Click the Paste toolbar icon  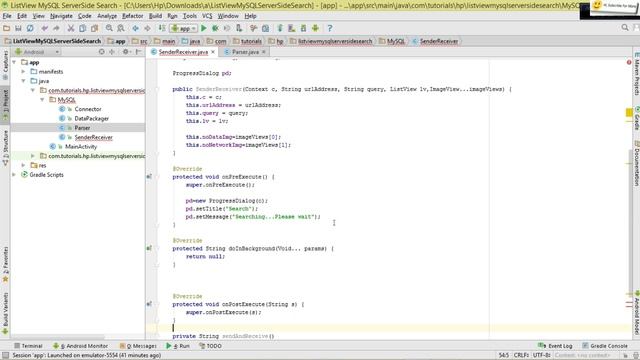pyautogui.click(x=94, y=28)
